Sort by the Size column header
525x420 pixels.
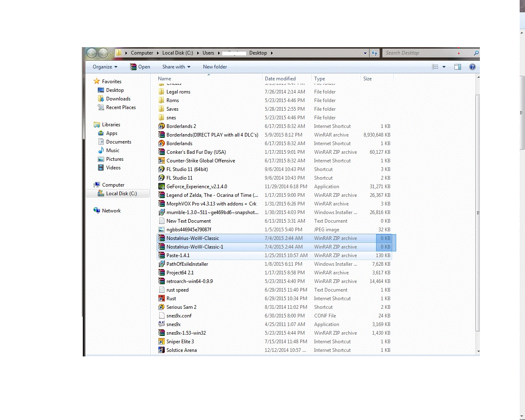[377, 79]
